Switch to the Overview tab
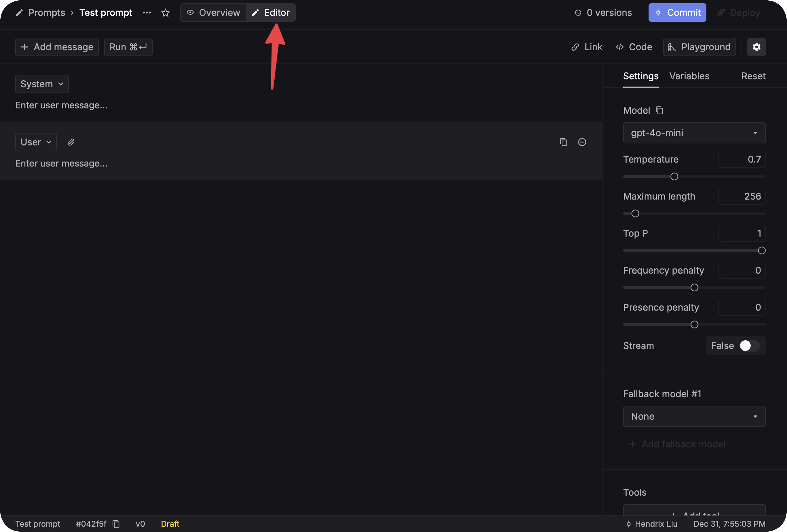Screen dimensions: 787x532 (213, 13)
